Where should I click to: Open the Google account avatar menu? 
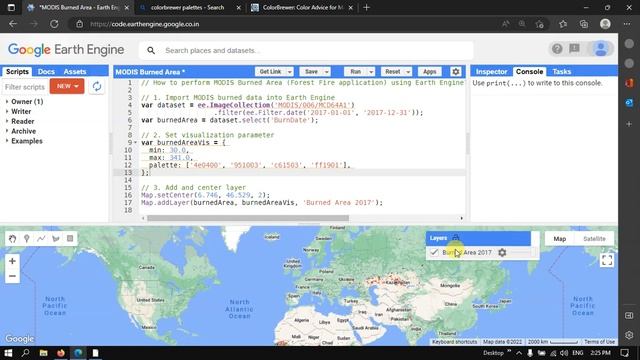[x=601, y=49]
